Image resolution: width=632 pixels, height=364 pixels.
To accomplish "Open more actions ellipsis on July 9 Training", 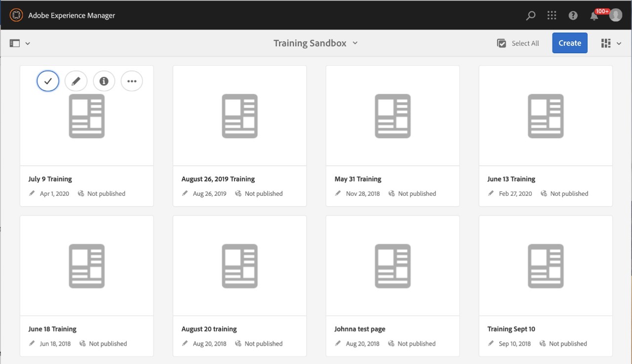I will tap(132, 81).
